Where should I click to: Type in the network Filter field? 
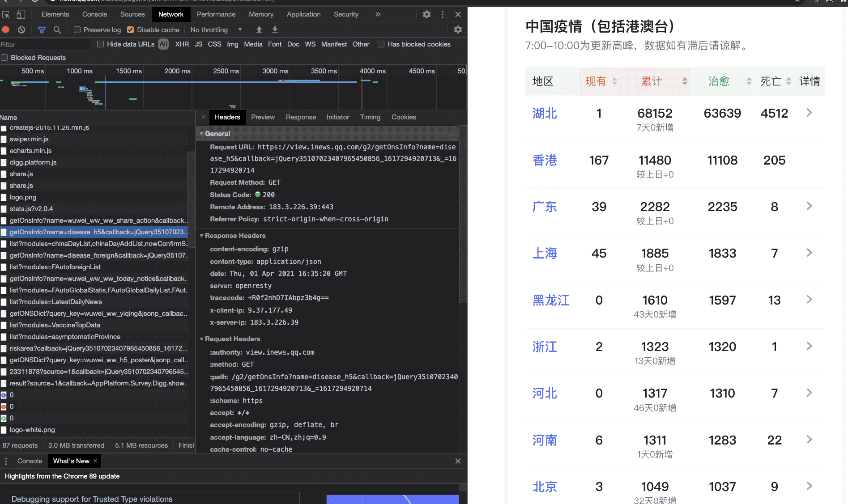tap(45, 45)
